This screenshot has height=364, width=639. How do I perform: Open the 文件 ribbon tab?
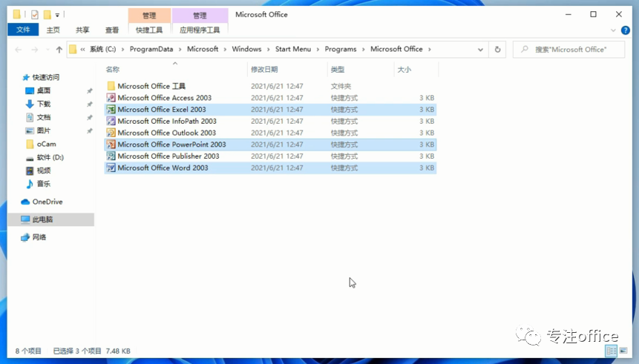(23, 30)
